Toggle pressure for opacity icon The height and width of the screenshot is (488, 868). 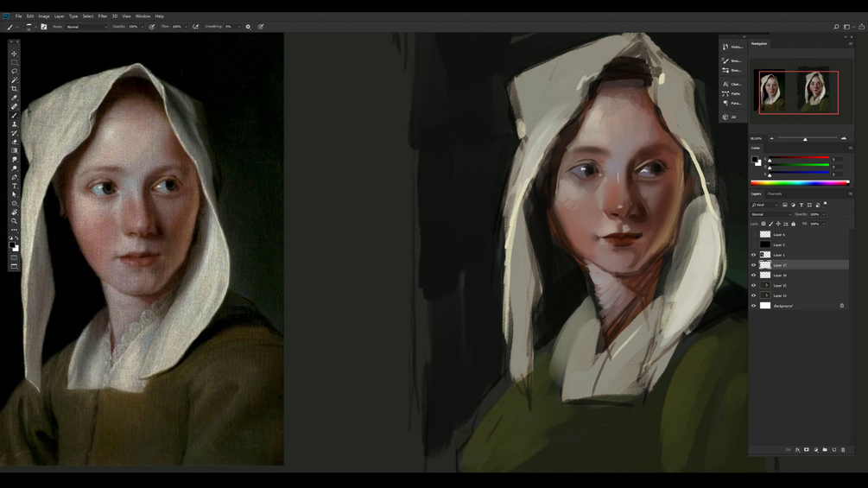[152, 27]
